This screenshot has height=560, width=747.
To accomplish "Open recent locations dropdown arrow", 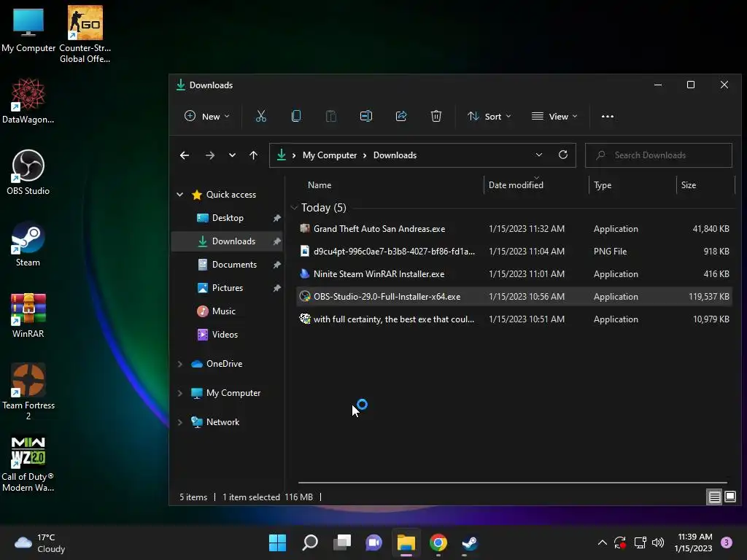I will pyautogui.click(x=232, y=155).
